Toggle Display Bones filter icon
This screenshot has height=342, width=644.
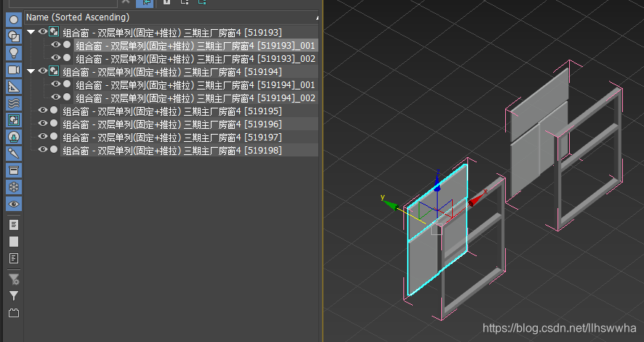pos(14,154)
